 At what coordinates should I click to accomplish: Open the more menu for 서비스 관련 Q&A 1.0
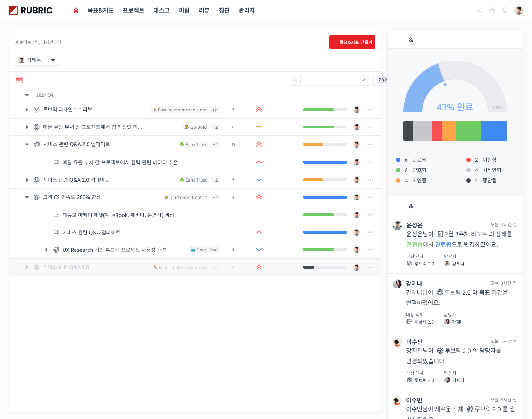pyautogui.click(x=370, y=267)
